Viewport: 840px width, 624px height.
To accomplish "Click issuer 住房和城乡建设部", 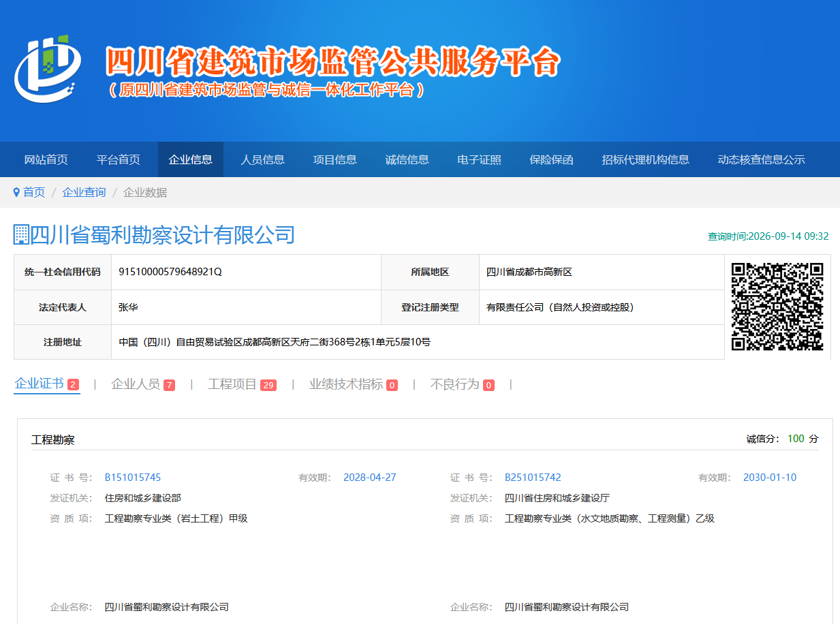I will point(143,498).
